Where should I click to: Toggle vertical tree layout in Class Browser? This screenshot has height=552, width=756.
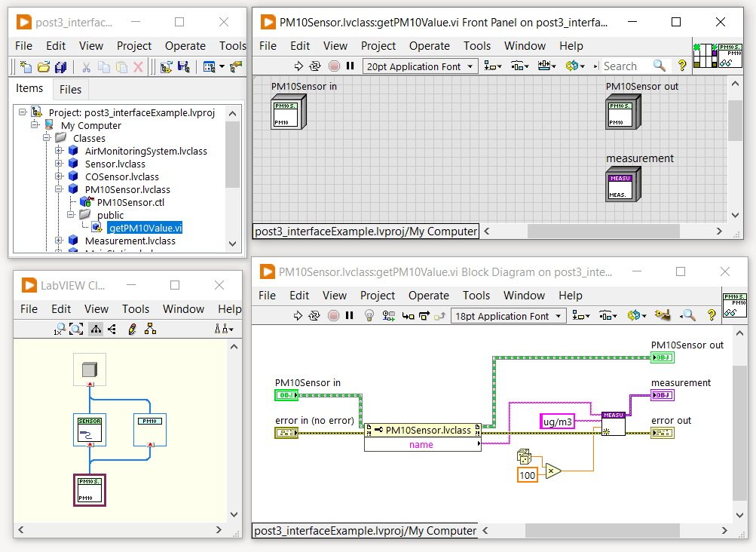(95, 329)
